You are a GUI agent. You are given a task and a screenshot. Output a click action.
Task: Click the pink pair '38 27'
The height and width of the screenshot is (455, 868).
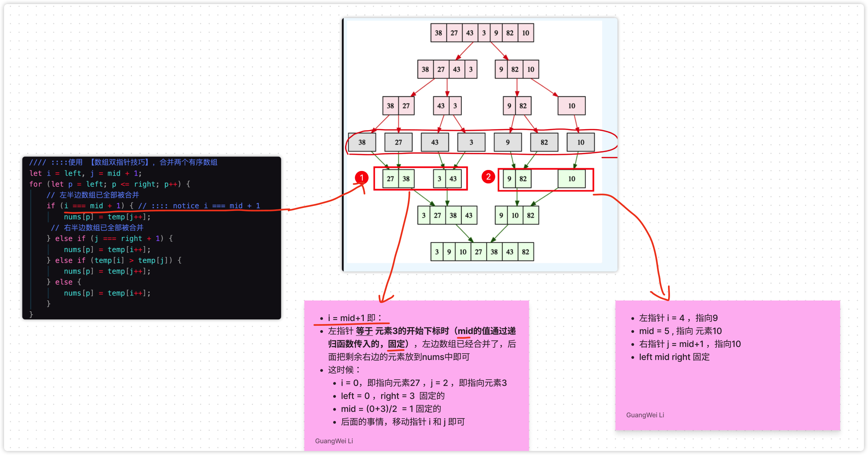pyautogui.click(x=398, y=106)
